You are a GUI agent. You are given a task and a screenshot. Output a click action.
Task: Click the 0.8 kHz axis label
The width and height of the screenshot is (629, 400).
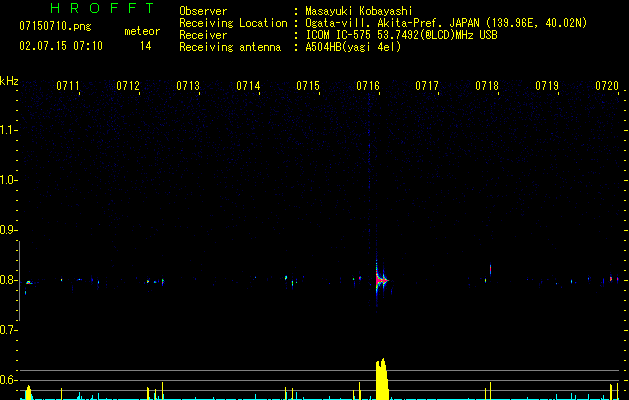[x=7, y=280]
